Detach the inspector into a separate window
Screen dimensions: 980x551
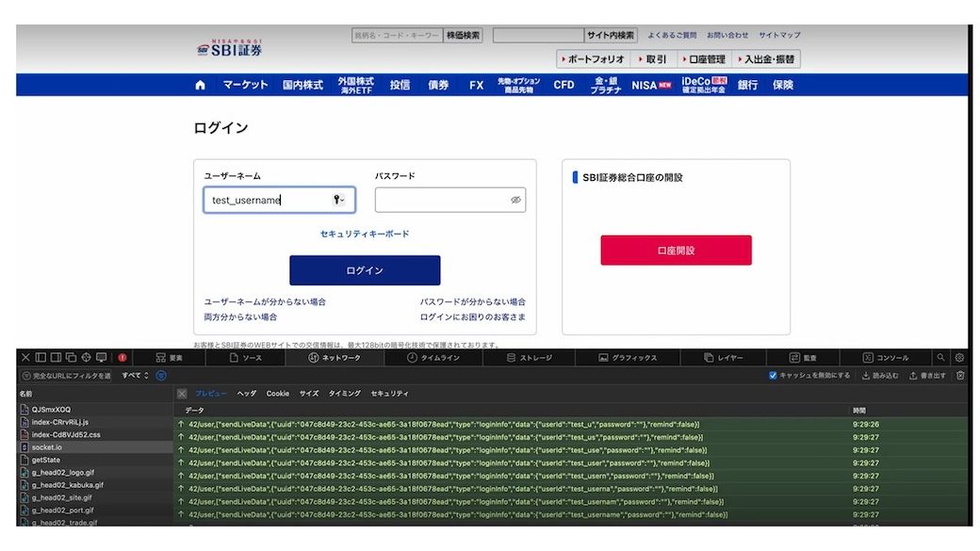click(71, 357)
